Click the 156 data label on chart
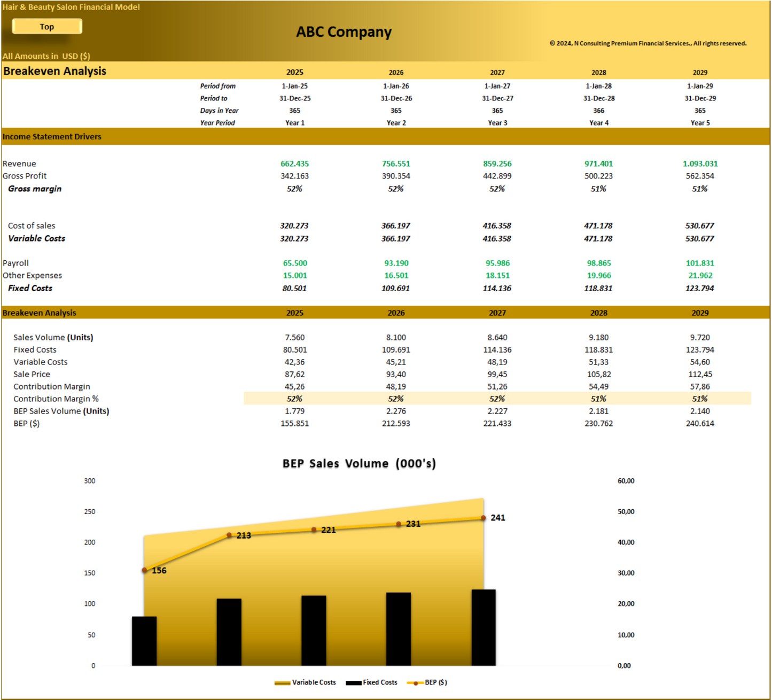The image size is (772, 700). coord(159,571)
